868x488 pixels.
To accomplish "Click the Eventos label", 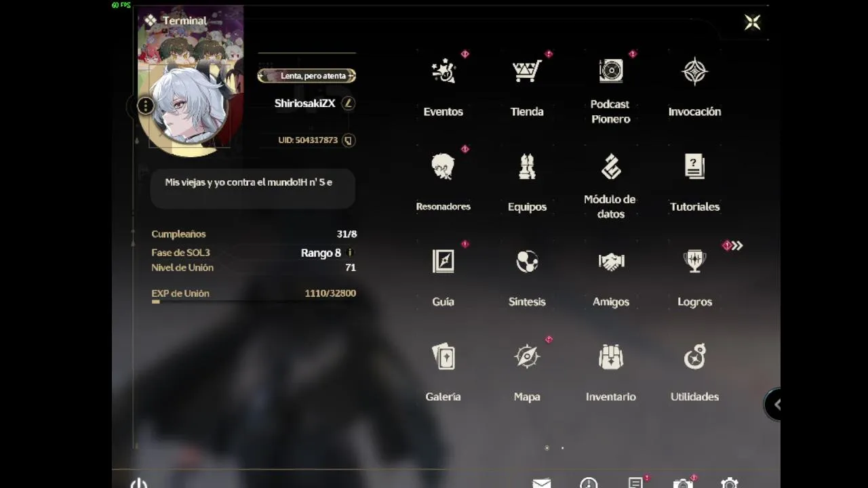I will pos(443,112).
